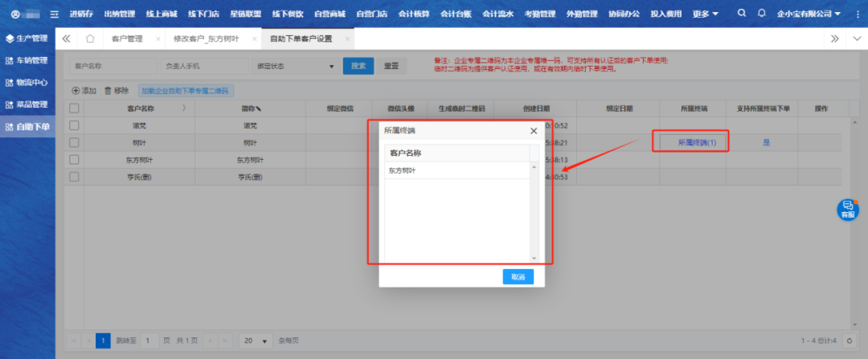The width and height of the screenshot is (868, 359).
Task: Click the home icon tab
Action: (90, 39)
